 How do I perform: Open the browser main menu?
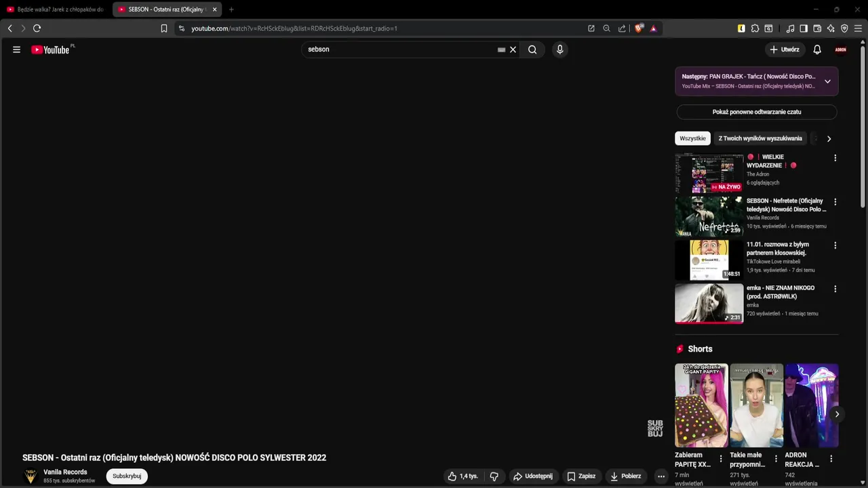[x=858, y=28]
